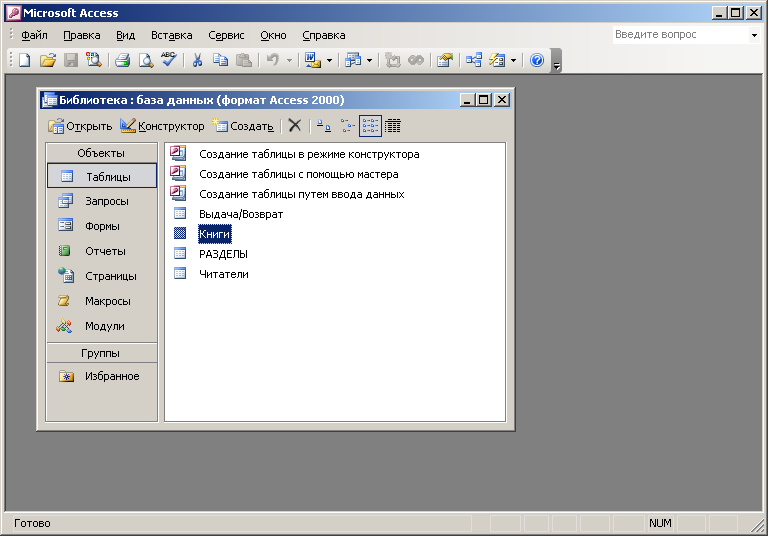Click the Конструктор design button

tap(162, 126)
